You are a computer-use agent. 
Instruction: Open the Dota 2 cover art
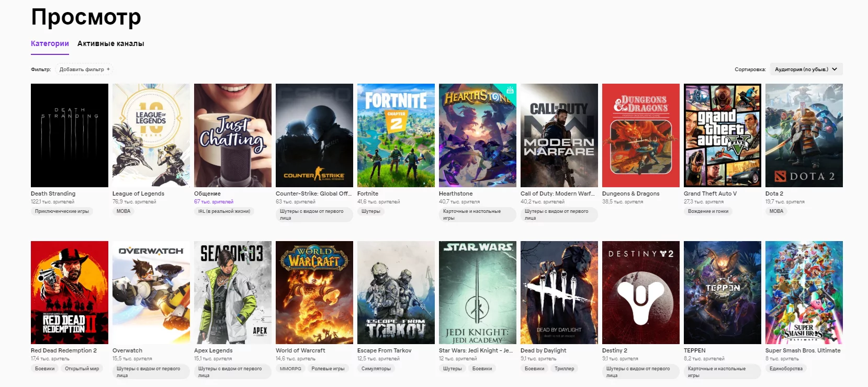click(804, 135)
